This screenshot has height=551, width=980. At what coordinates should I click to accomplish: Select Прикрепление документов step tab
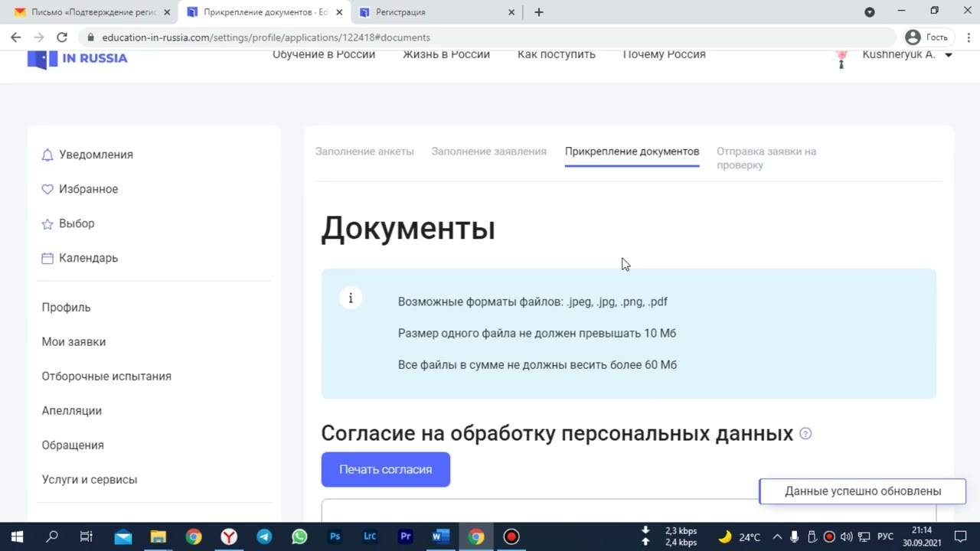point(632,152)
